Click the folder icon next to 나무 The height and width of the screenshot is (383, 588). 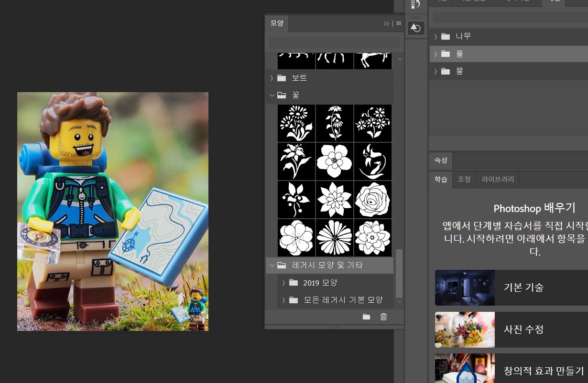click(x=446, y=36)
